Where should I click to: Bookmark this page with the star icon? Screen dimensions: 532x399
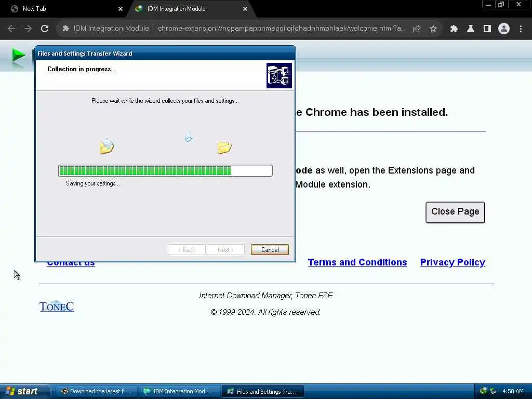tap(433, 29)
